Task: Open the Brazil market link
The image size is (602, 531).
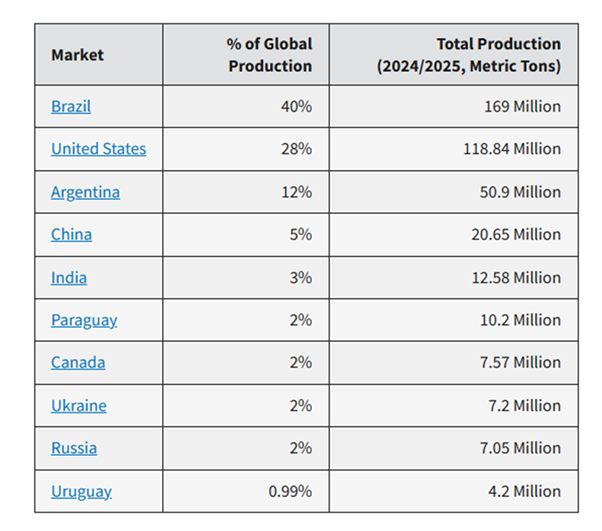Action: [x=71, y=106]
